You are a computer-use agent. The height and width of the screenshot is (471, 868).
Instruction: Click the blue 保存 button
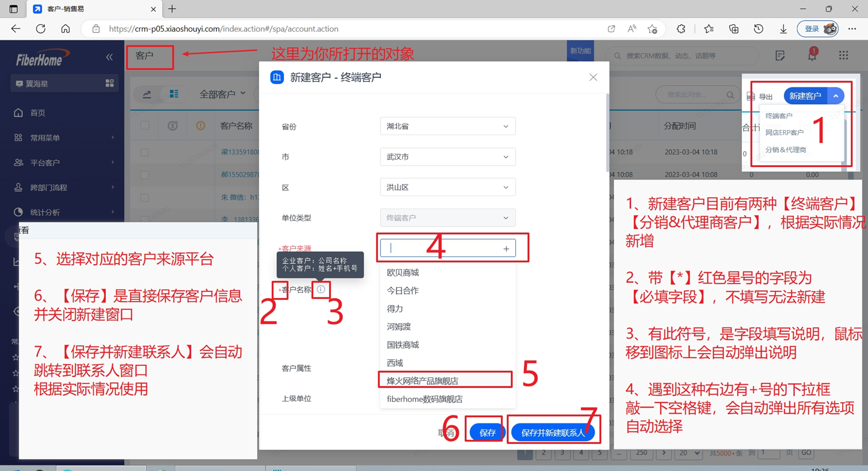point(487,432)
